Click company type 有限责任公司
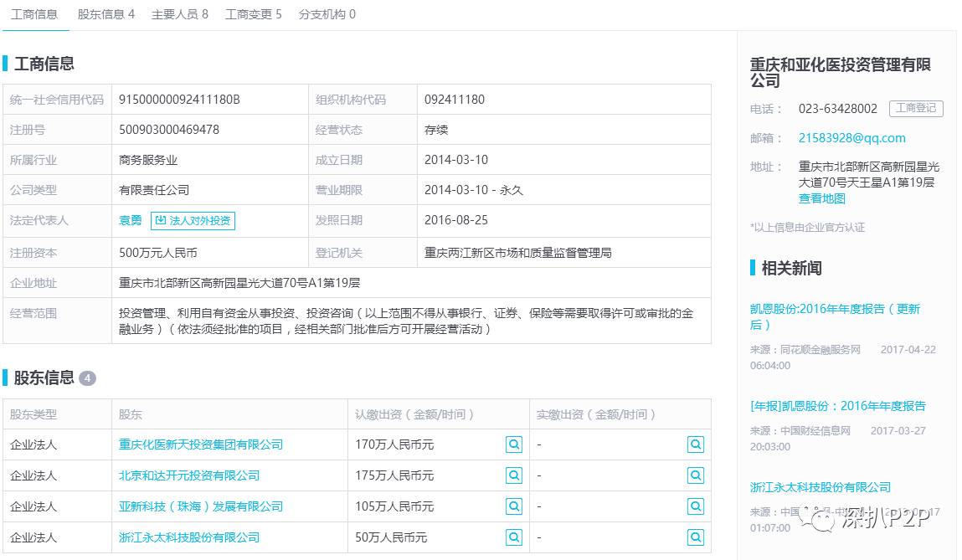This screenshot has width=962, height=560. (x=154, y=190)
